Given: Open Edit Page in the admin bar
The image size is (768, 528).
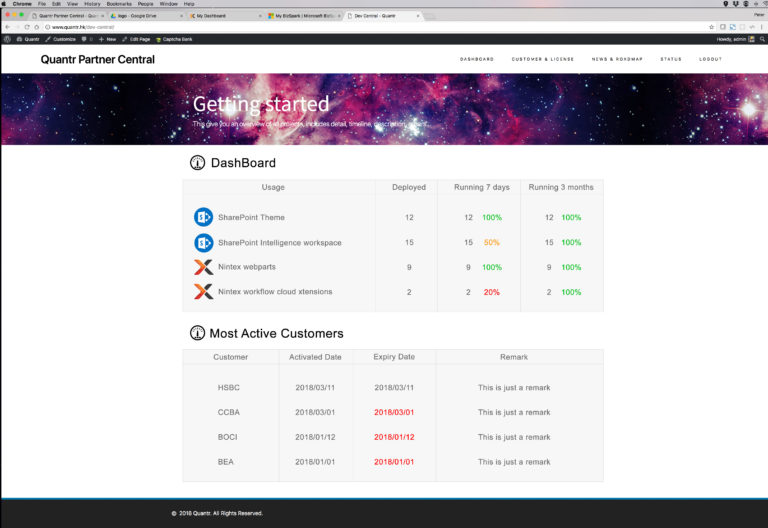Looking at the screenshot, I should pyautogui.click(x=136, y=39).
